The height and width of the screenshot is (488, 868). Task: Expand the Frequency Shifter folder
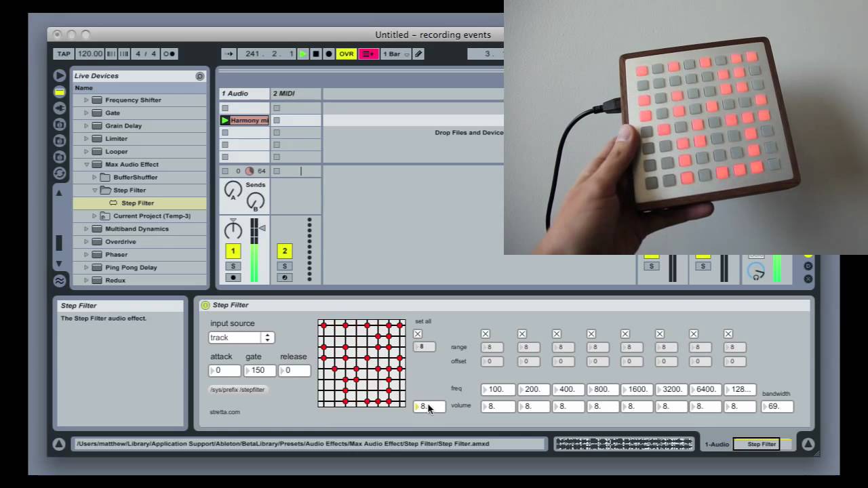86,100
